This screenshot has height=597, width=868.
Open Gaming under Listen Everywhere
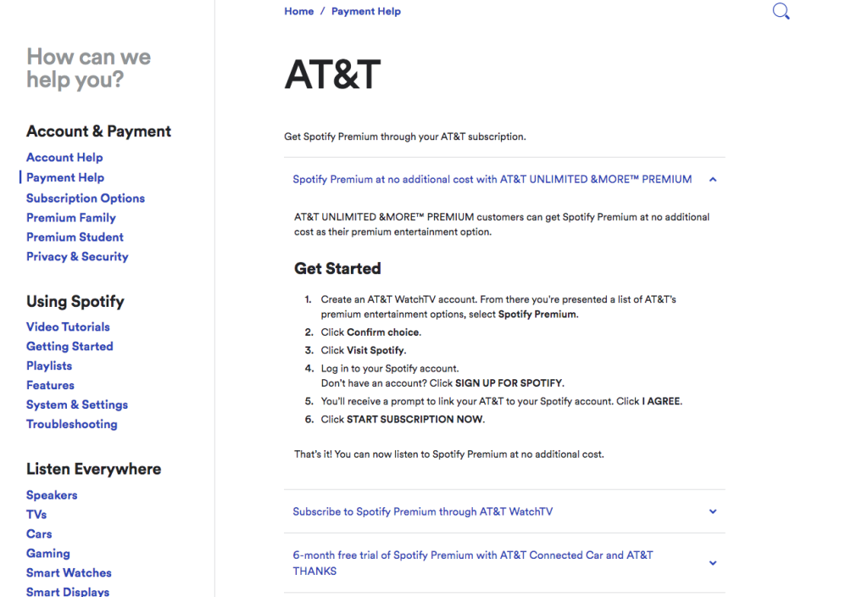click(47, 553)
